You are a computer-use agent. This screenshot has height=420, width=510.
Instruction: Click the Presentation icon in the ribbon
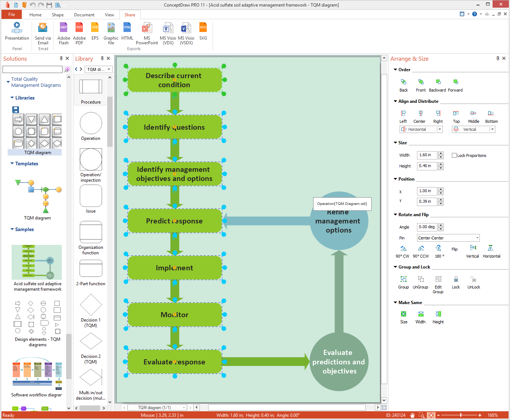tap(17, 28)
